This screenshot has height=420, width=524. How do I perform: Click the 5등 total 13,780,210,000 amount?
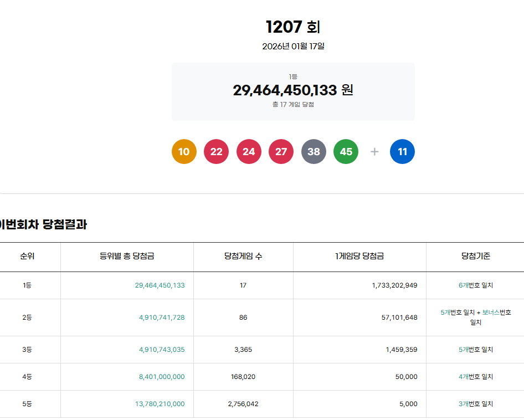[x=160, y=404]
